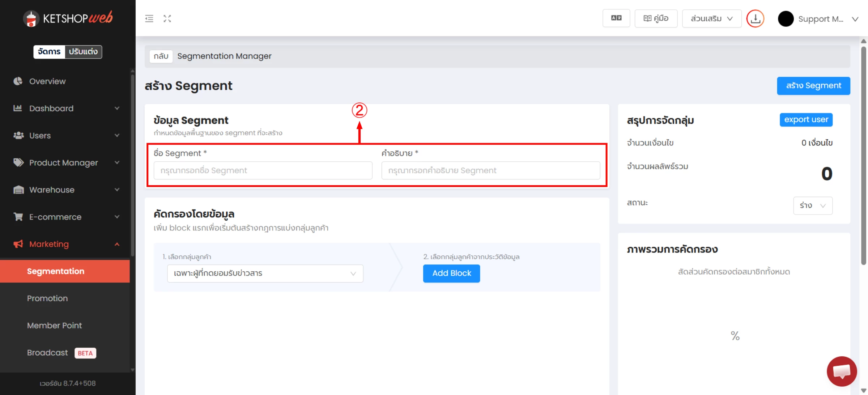868x395 pixels.
Task: Switch to ปรับแต่ง mode toggle
Action: 83,52
